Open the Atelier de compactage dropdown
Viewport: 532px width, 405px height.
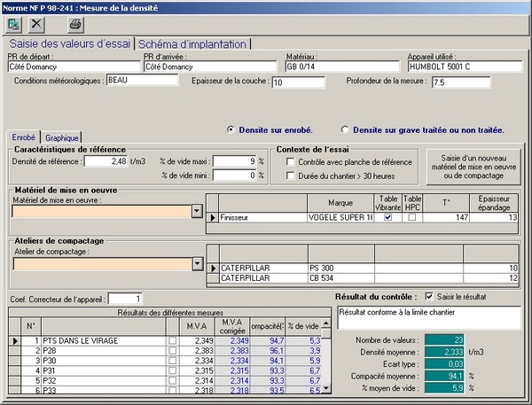point(197,263)
